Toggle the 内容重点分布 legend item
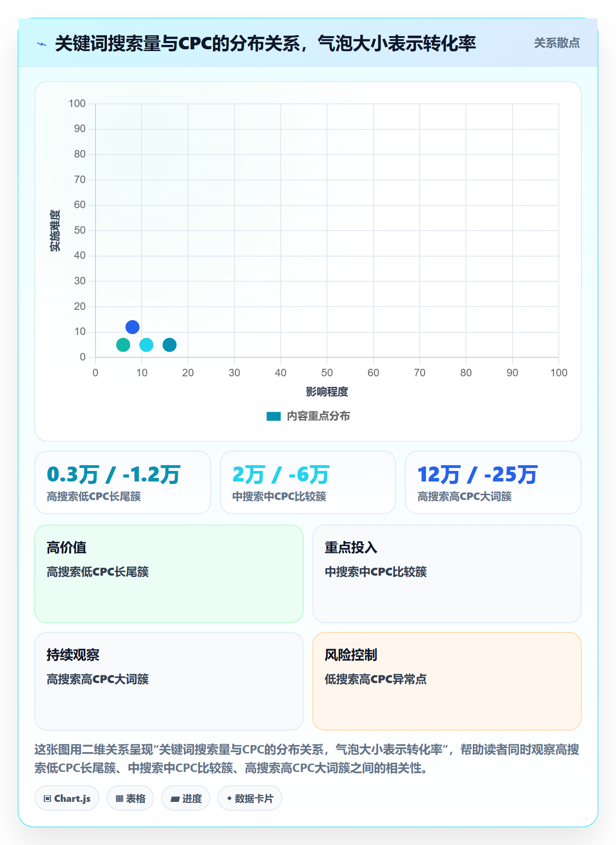 coord(308,416)
